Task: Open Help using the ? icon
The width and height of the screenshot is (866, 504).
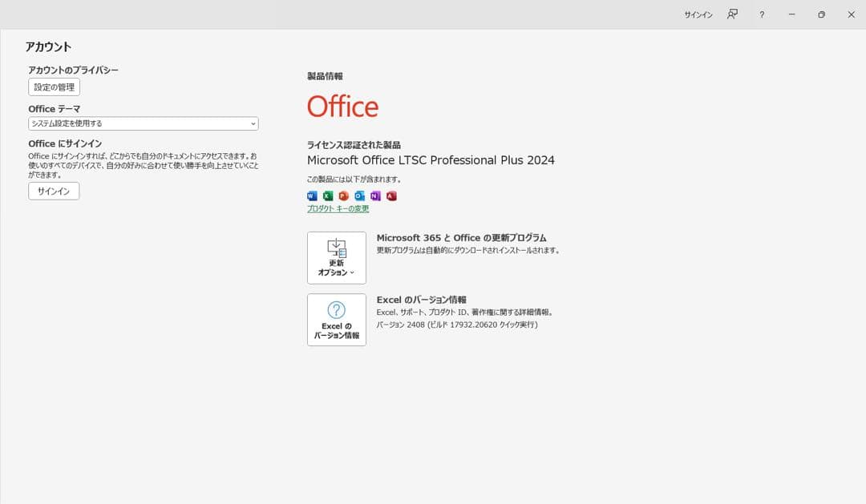Action: pyautogui.click(x=761, y=14)
